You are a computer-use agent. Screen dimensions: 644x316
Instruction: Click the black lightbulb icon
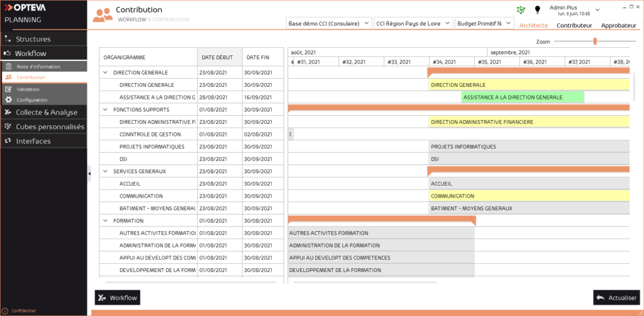[x=538, y=10]
